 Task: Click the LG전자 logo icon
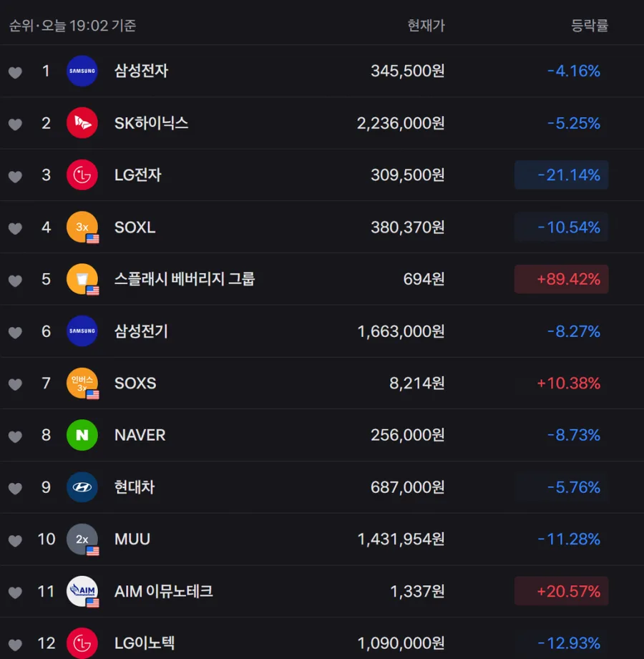pyautogui.click(x=82, y=175)
